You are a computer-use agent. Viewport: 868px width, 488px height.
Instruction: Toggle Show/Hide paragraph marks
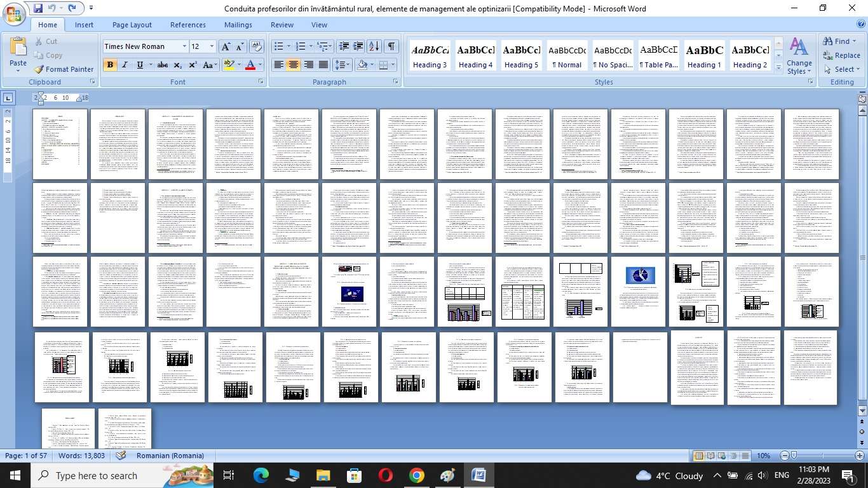[x=391, y=46]
